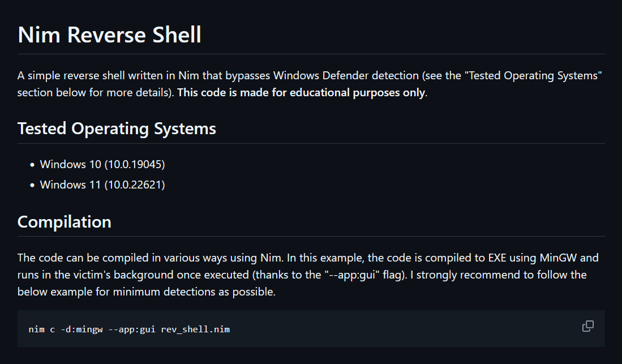
Task: Click the rev_shell.nim filename in the code
Action: pyautogui.click(x=195, y=329)
